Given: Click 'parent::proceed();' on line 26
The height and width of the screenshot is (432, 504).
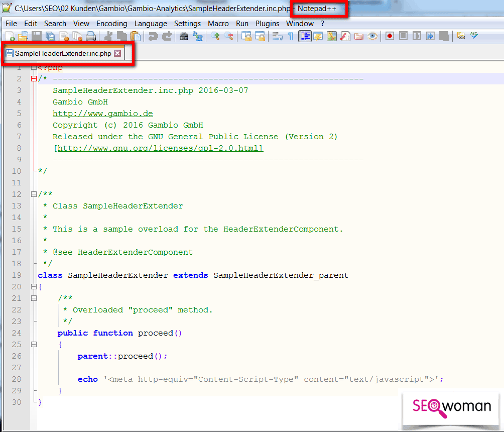Looking at the screenshot, I should (122, 356).
